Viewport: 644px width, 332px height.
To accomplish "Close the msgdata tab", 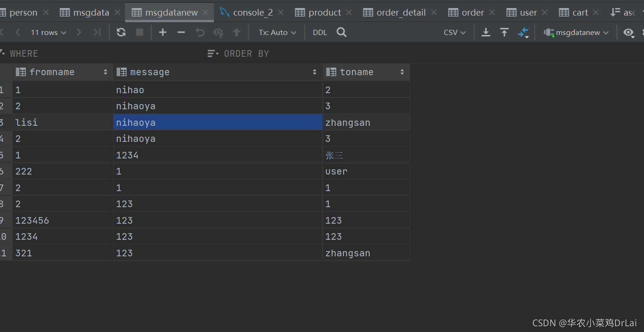I will click(117, 13).
